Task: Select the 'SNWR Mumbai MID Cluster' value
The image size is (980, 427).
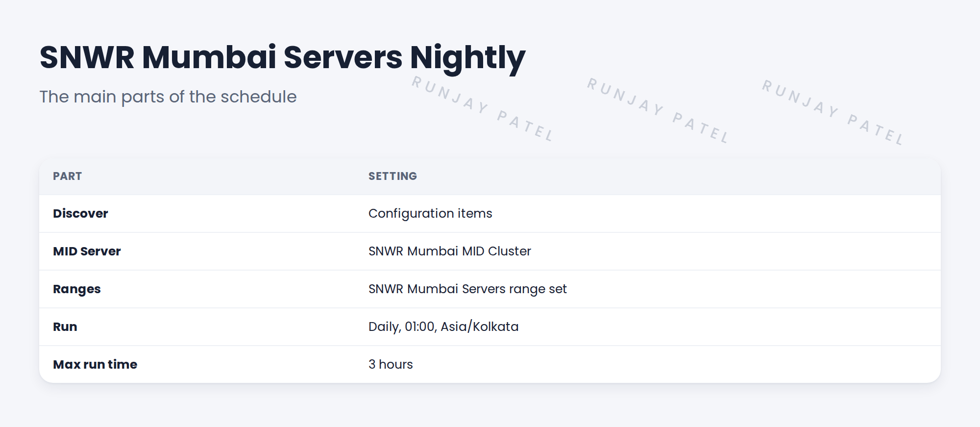Action: [450, 251]
